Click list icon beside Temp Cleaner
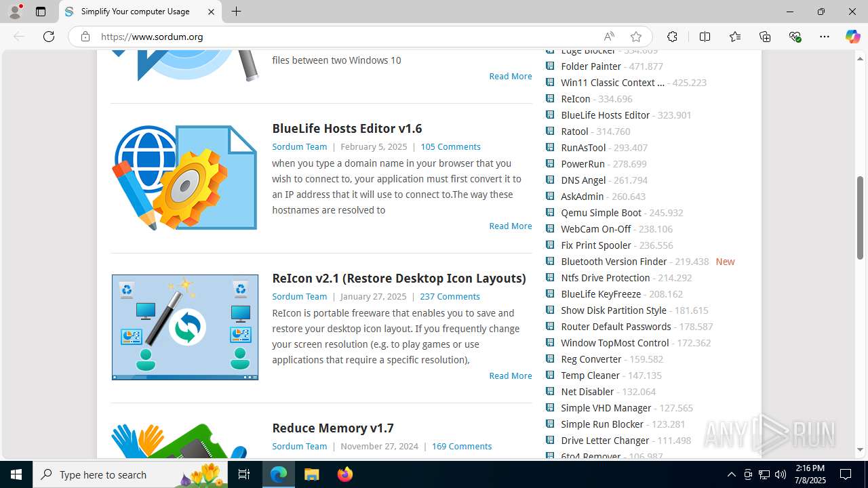 550,375
